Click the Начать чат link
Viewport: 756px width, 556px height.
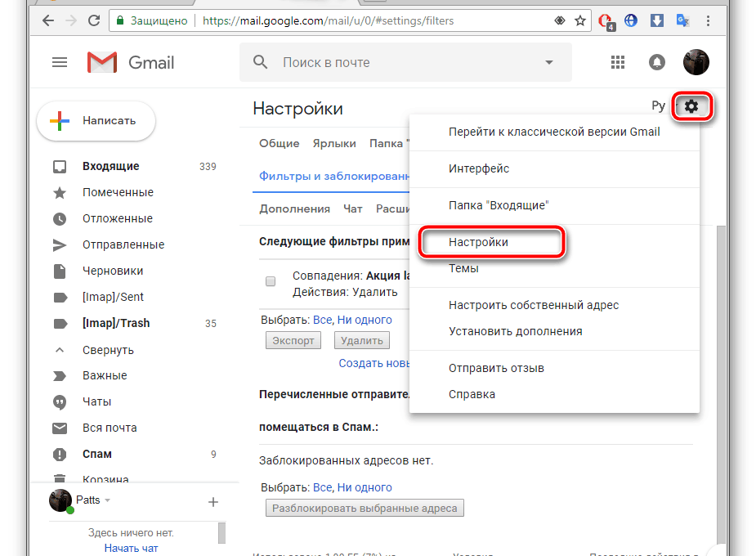[131, 548]
